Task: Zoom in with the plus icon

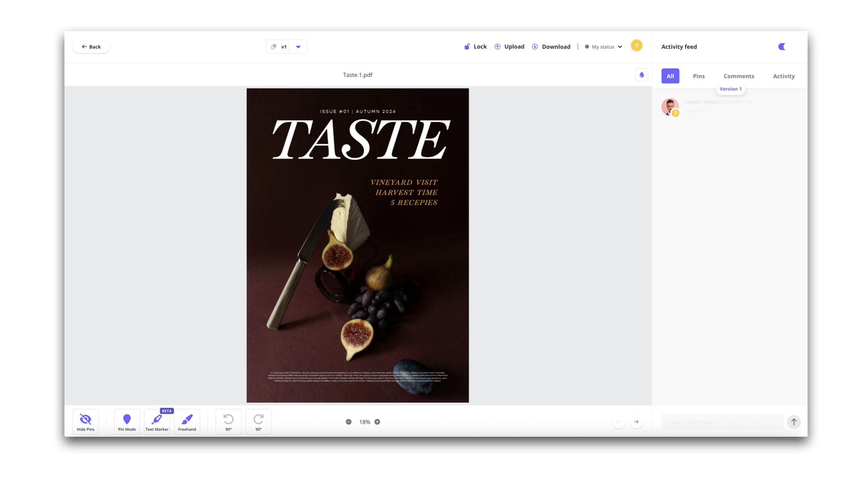Action: point(377,422)
